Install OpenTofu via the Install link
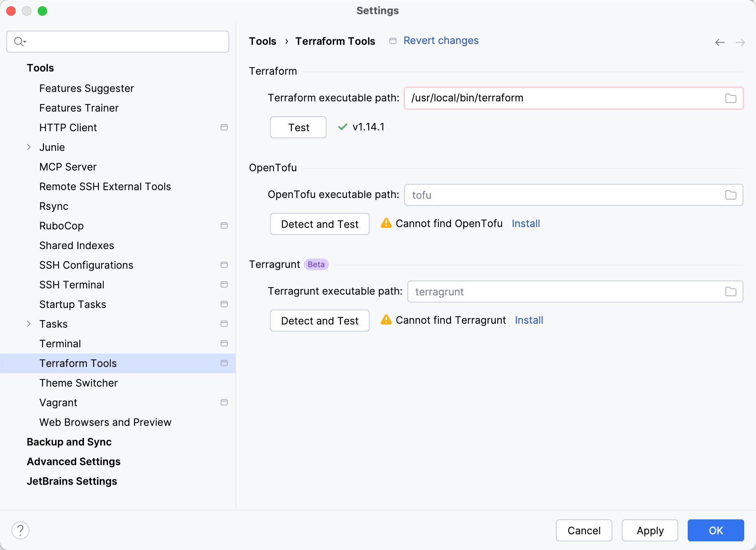This screenshot has height=550, width=756. [526, 223]
